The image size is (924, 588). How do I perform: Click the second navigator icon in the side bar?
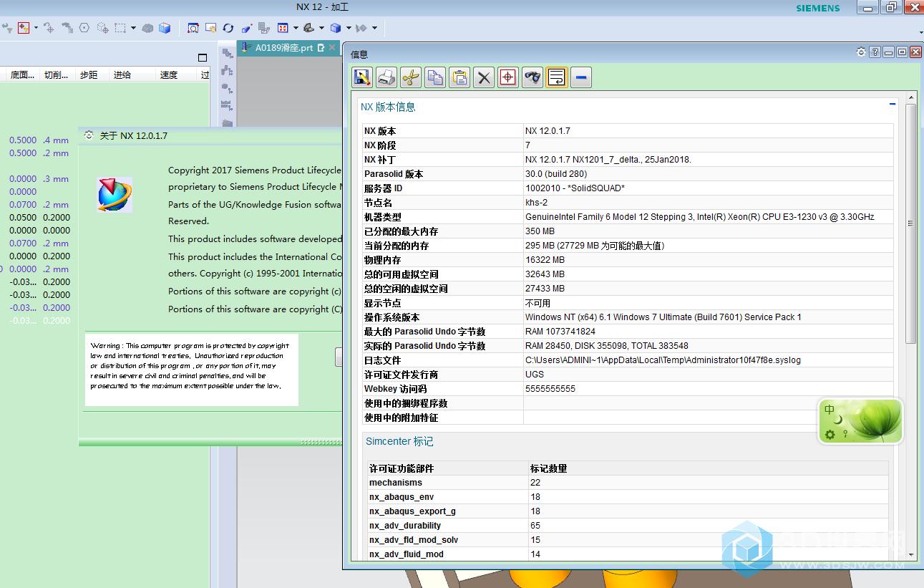(227, 71)
